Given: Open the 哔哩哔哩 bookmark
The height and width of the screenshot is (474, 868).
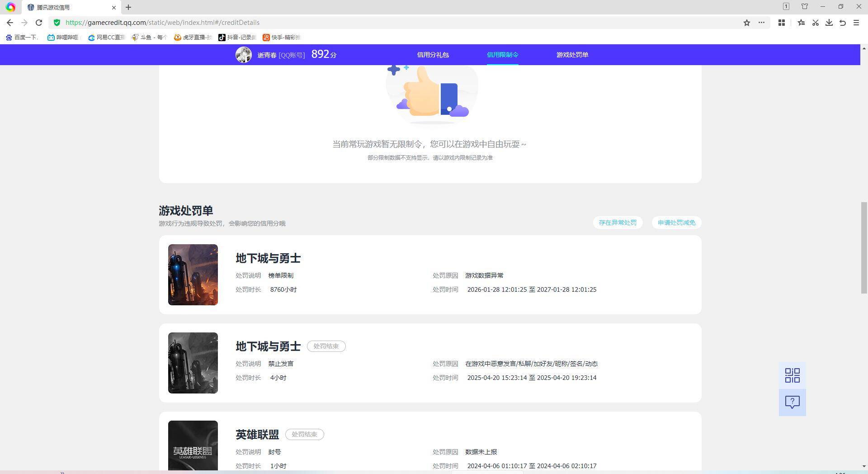Looking at the screenshot, I should [x=63, y=37].
